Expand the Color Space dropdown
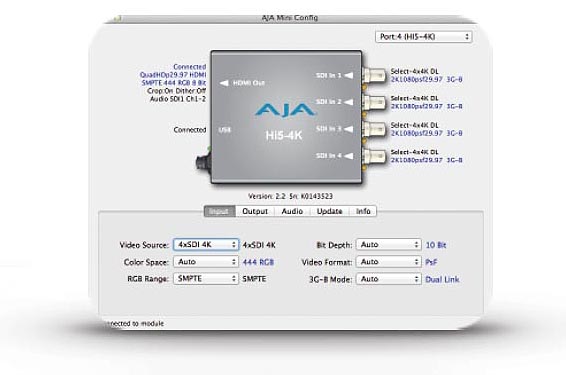The image size is (566, 375). pos(206,262)
